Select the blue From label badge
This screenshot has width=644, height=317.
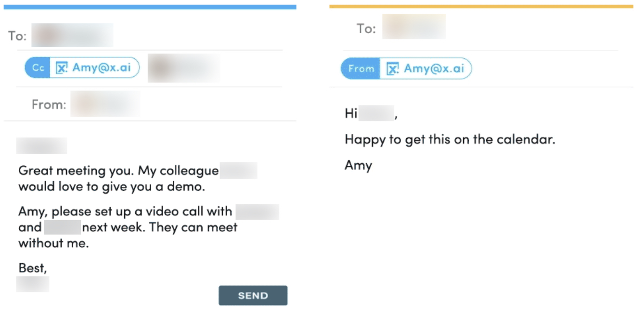pyautogui.click(x=361, y=69)
